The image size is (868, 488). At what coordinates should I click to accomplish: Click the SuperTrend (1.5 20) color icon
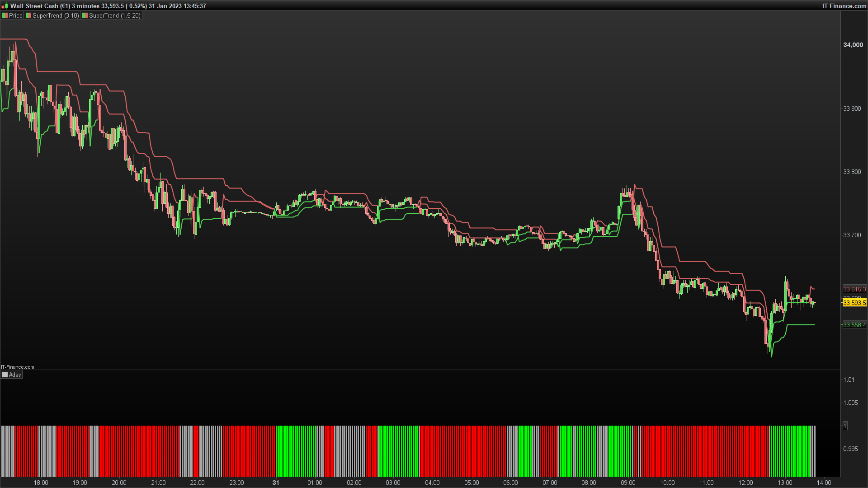[x=85, y=15]
